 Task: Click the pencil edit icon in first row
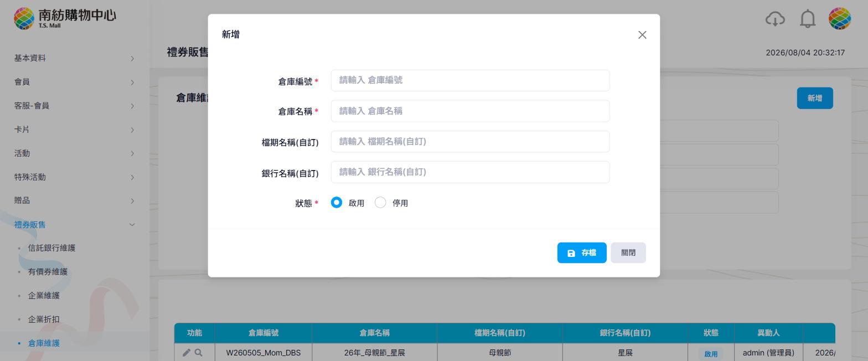point(187,353)
